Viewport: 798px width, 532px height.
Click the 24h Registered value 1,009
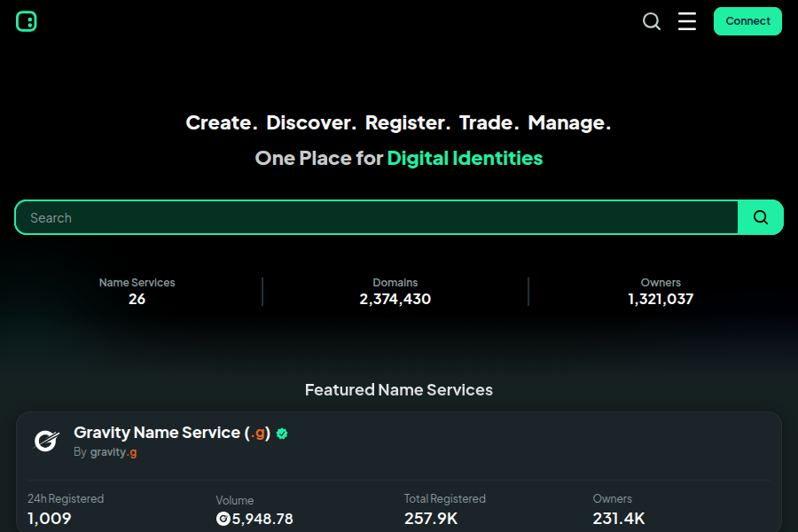[49, 518]
